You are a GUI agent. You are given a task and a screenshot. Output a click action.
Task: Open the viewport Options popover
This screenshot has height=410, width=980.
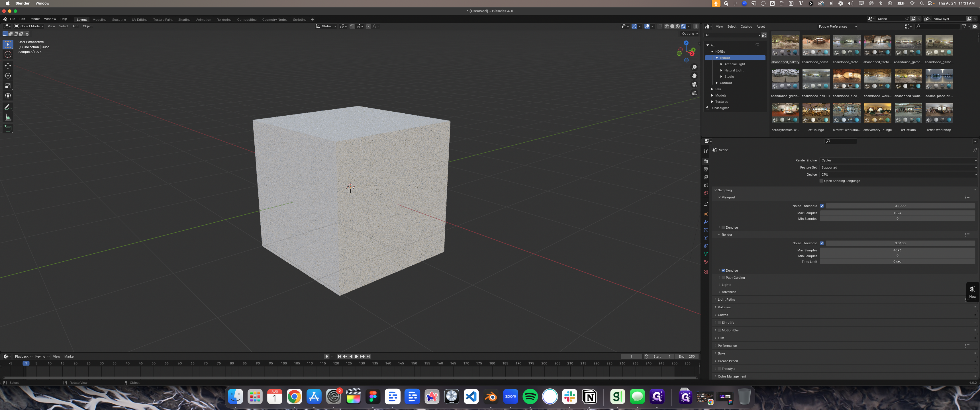point(690,34)
